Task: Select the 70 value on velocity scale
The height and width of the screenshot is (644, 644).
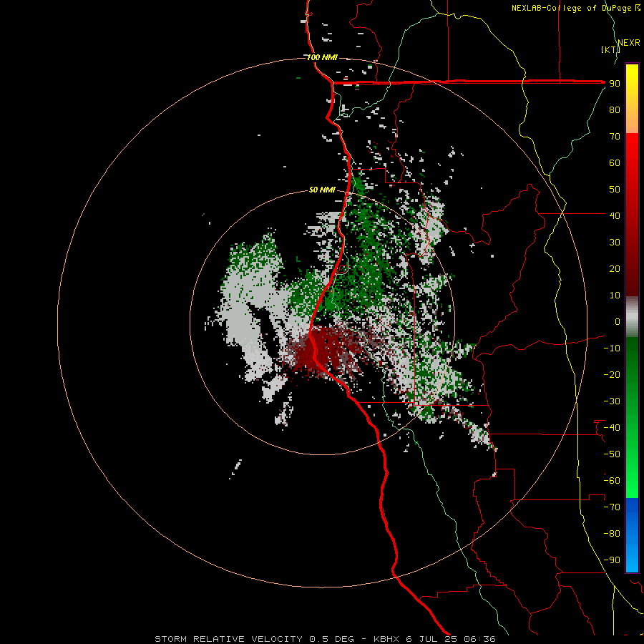Action: [615, 137]
